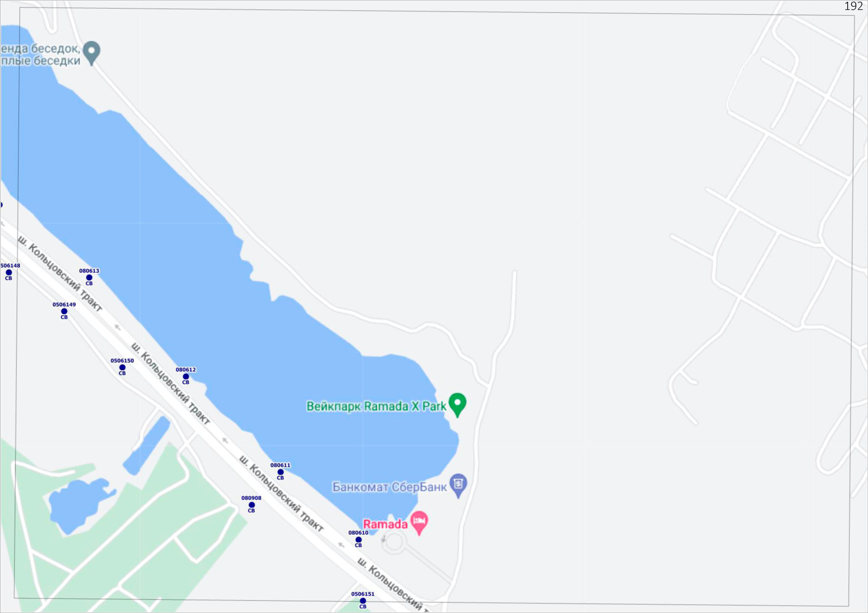Click the blue marker dot 0506150
The image size is (868, 613).
tap(122, 368)
